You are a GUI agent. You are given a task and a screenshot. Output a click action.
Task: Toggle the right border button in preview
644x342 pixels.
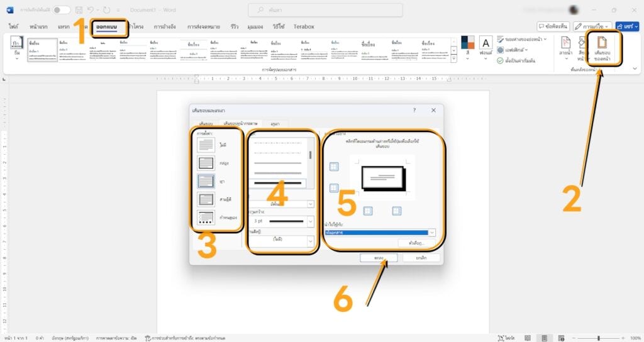pos(397,211)
